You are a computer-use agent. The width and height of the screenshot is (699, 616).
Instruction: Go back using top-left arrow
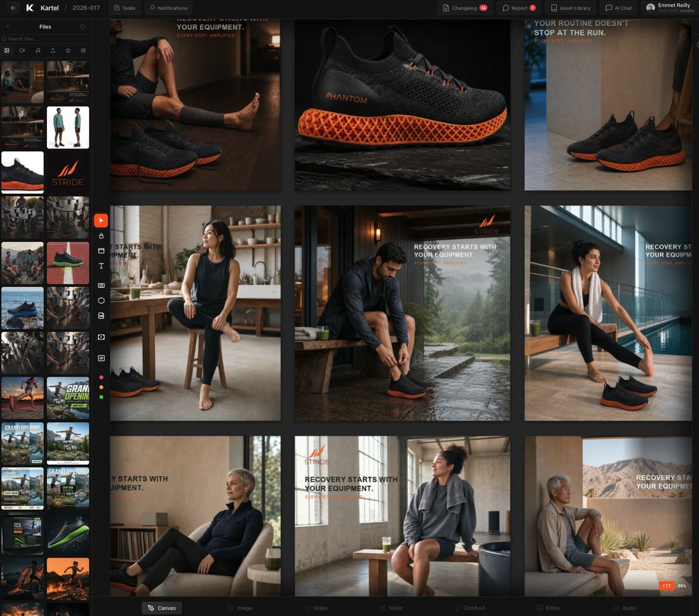pyautogui.click(x=13, y=8)
